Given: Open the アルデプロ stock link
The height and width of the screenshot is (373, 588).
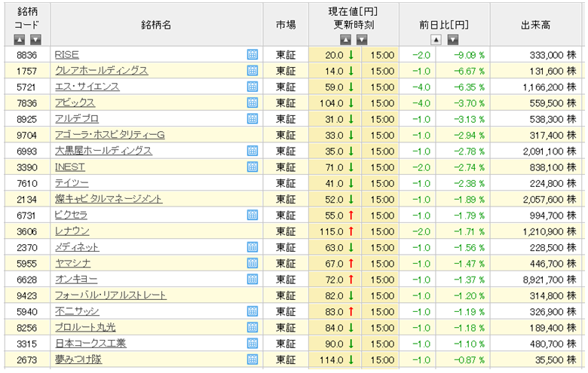Looking at the screenshot, I should click(x=76, y=119).
